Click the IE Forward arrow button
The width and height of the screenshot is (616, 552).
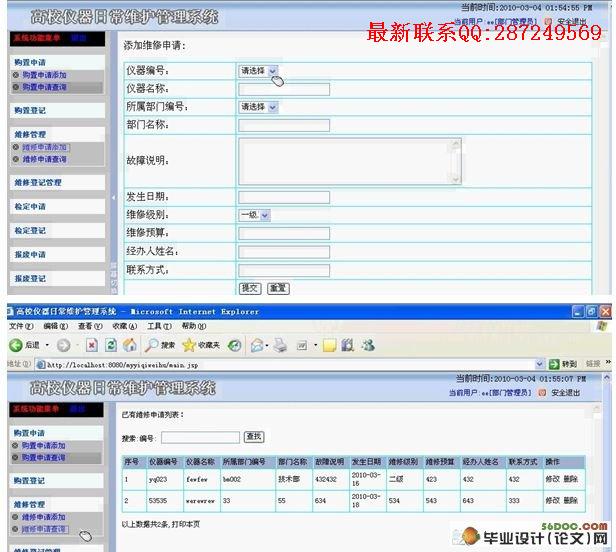pyautogui.click(x=63, y=345)
